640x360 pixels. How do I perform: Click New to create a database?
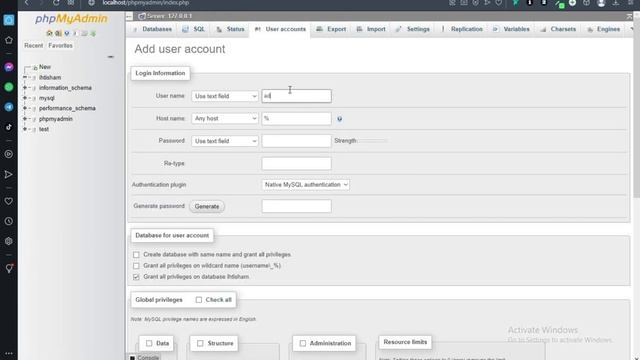[x=45, y=67]
